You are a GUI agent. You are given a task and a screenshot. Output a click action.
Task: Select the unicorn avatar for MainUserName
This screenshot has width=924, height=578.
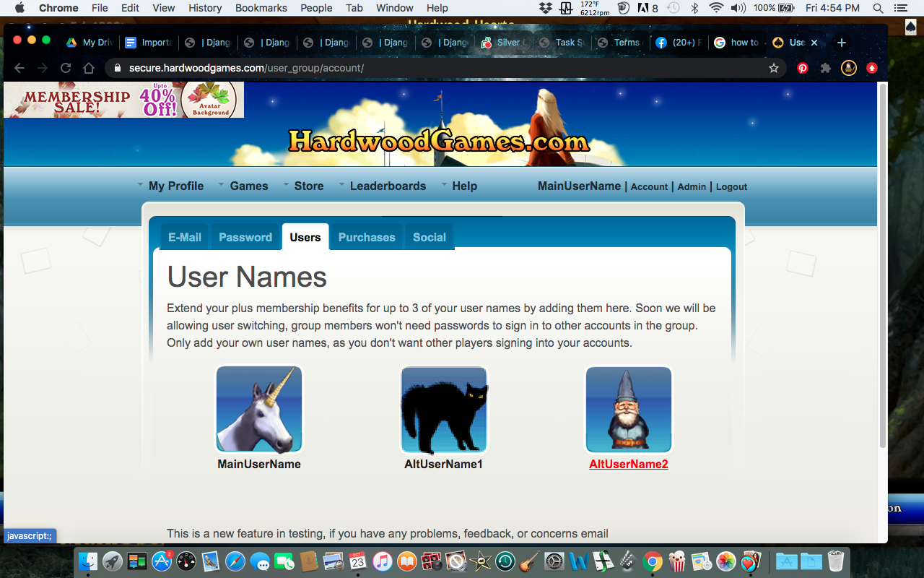pos(259,409)
